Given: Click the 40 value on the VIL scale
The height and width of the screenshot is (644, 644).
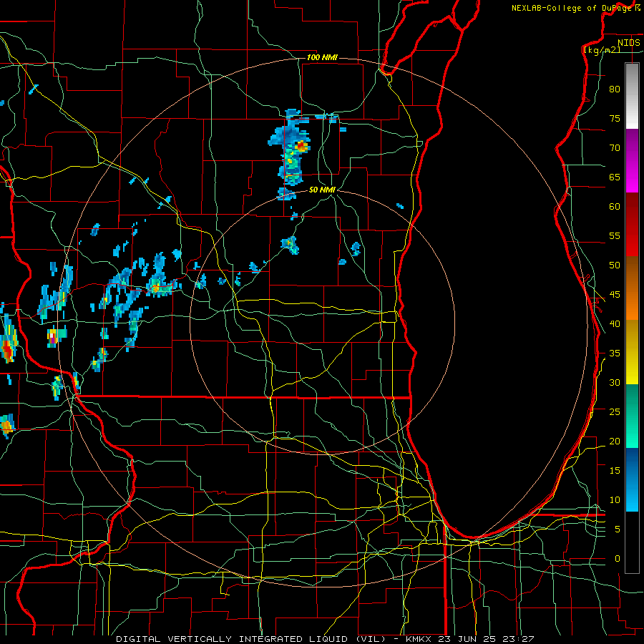Looking at the screenshot, I should point(615,323).
